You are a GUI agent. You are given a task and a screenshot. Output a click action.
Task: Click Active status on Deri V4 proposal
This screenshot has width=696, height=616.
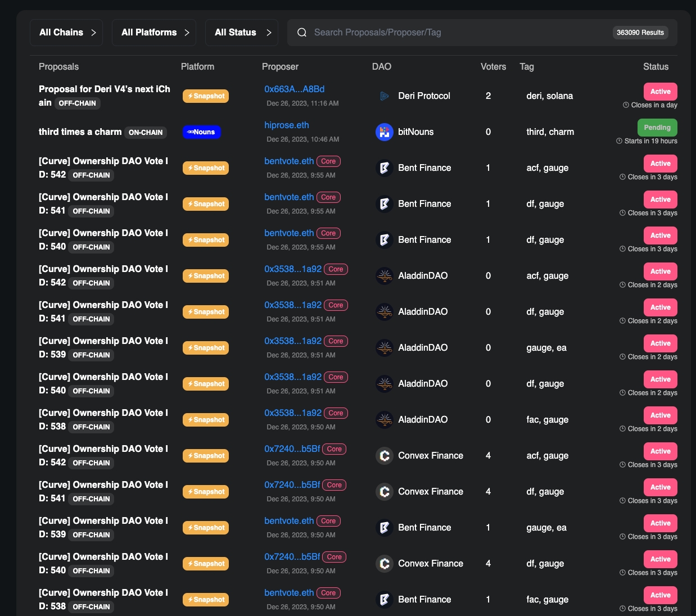[660, 92]
